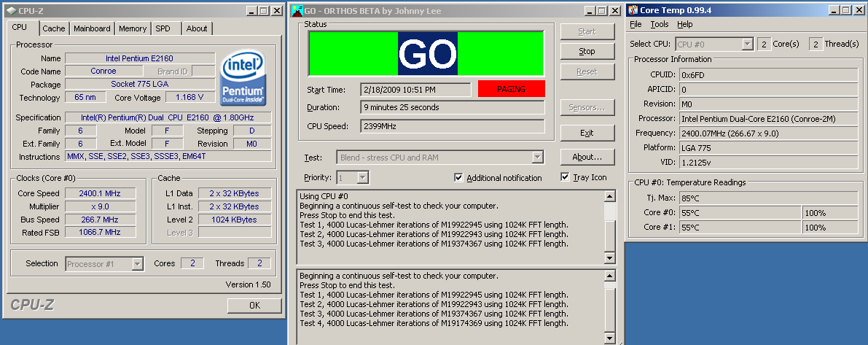Click the green GO status indicator

426,53
